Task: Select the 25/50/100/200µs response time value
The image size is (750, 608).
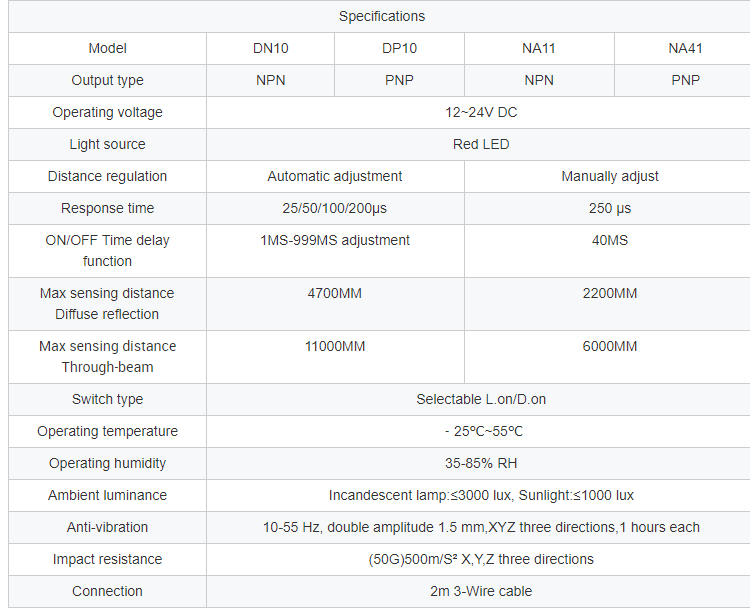Action: 335,208
